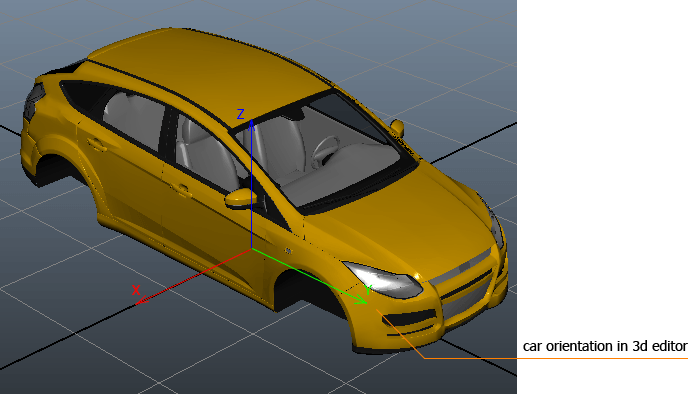Click the "car orientation in 3d editor" caption
The width and height of the screenshot is (700, 394).
[605, 346]
